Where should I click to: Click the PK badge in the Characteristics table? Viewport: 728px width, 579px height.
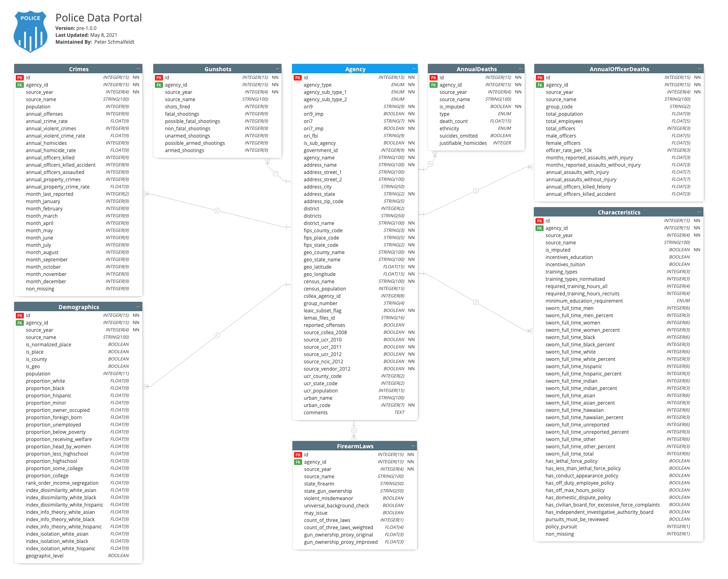[x=540, y=221]
